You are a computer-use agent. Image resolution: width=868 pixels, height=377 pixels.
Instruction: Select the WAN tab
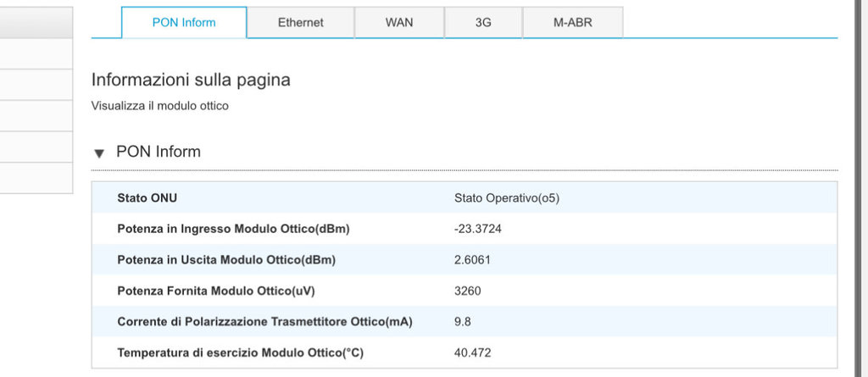tap(399, 23)
